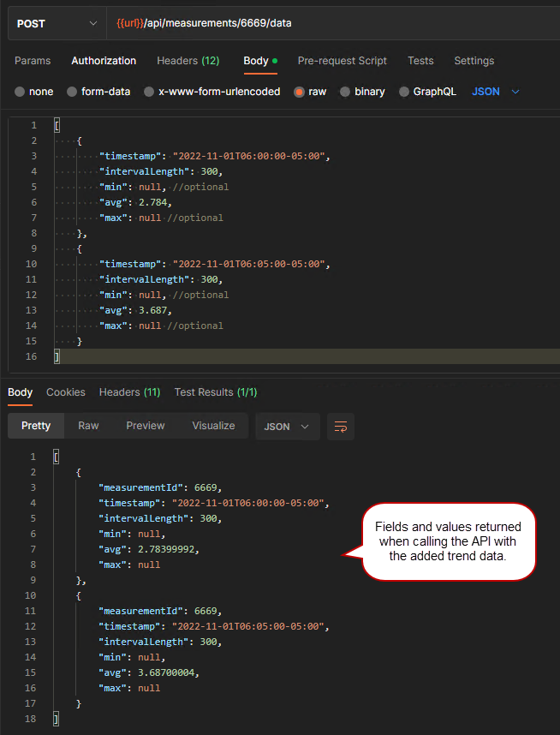Image resolution: width=560 pixels, height=735 pixels.
Task: Open the POST method dropdown
Action: [x=56, y=23]
